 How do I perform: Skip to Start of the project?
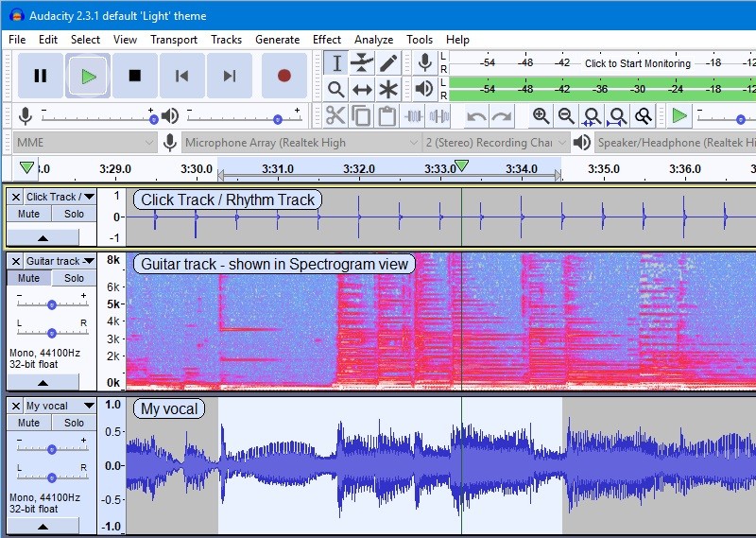tap(182, 76)
